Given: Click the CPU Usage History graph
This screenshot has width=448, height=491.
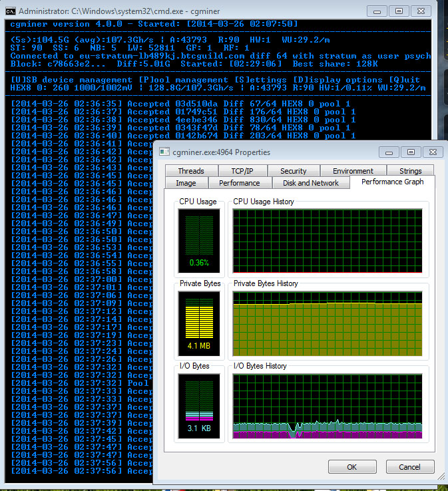Looking at the screenshot, I should pyautogui.click(x=328, y=241).
